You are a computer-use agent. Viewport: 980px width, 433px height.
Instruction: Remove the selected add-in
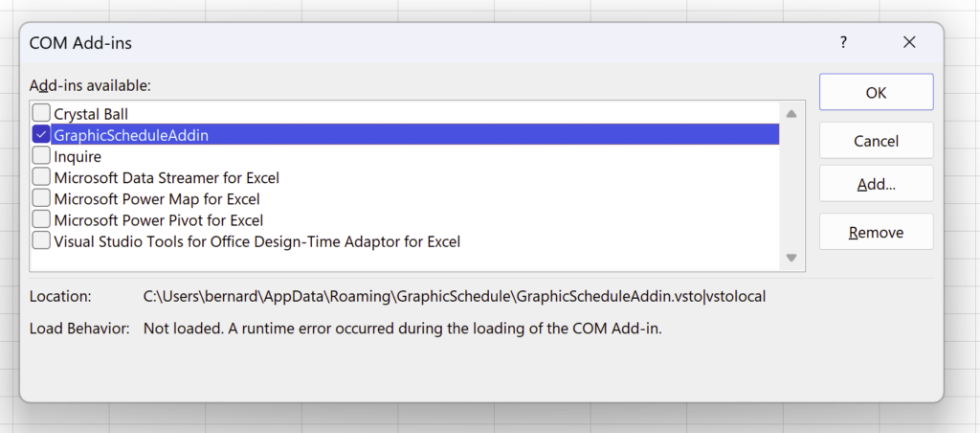(877, 232)
